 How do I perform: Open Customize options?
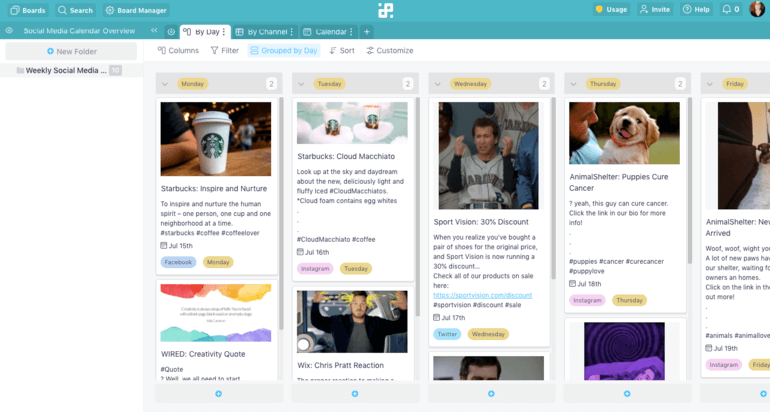coord(389,51)
